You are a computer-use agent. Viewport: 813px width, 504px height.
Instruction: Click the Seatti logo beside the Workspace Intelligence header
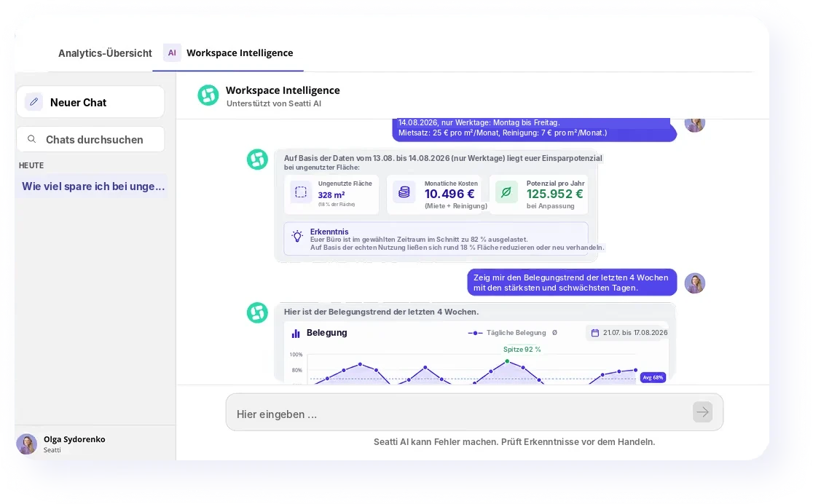[x=208, y=95]
